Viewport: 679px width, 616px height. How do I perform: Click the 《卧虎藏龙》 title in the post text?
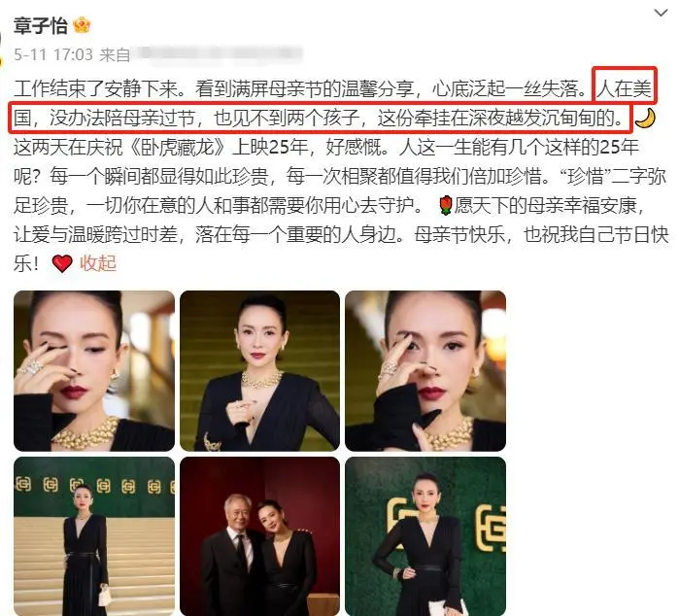[179, 148]
